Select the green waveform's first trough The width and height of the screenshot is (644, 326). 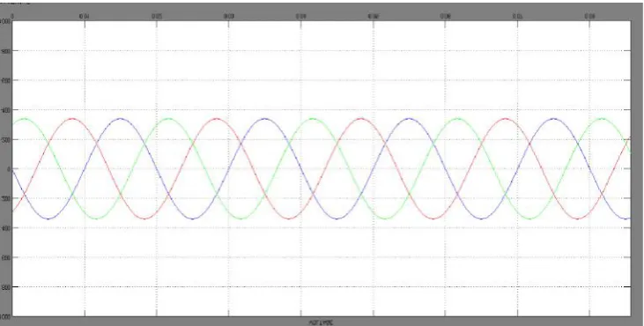point(97,219)
